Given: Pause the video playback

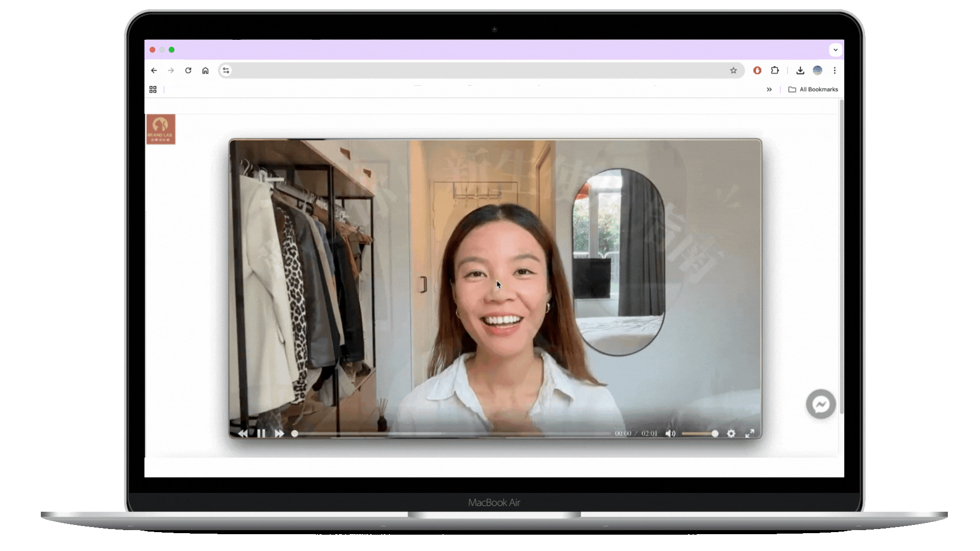Looking at the screenshot, I should click(261, 433).
